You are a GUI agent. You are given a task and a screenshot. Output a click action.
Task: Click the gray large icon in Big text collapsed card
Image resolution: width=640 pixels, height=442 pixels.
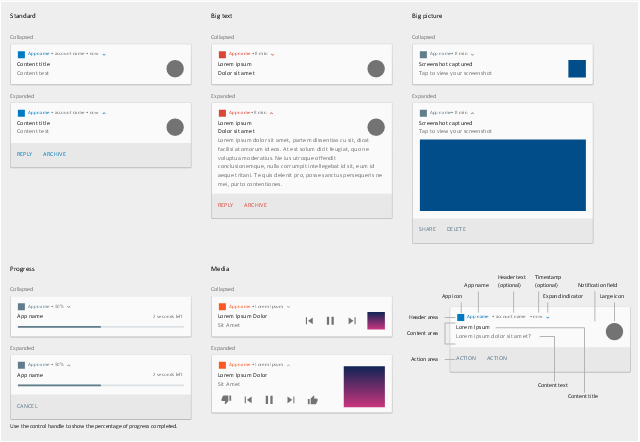(376, 69)
